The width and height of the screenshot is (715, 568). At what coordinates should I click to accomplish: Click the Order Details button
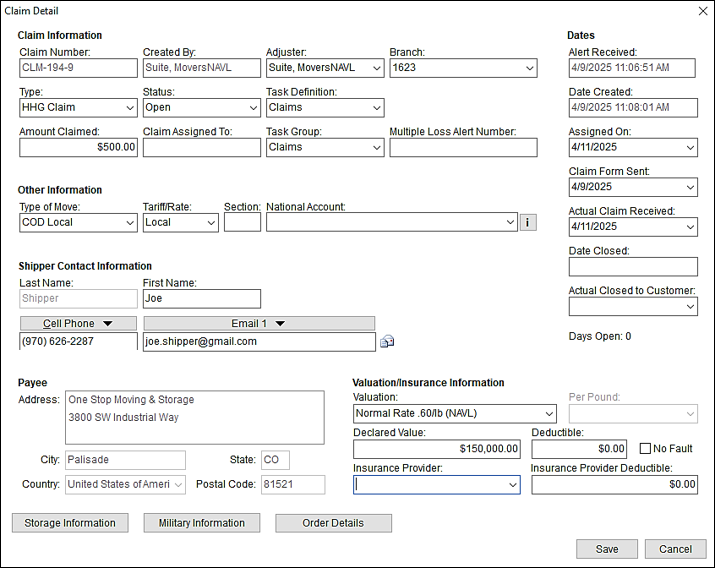[333, 523]
